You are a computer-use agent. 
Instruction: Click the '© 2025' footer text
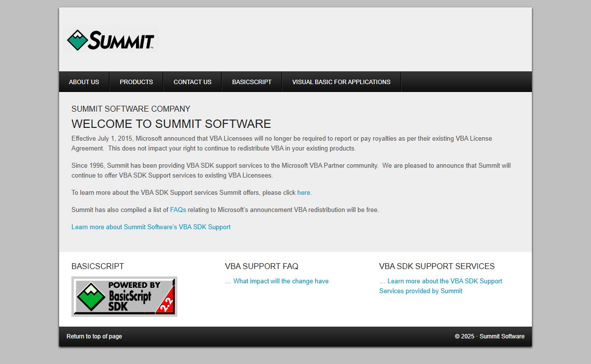[x=464, y=336]
